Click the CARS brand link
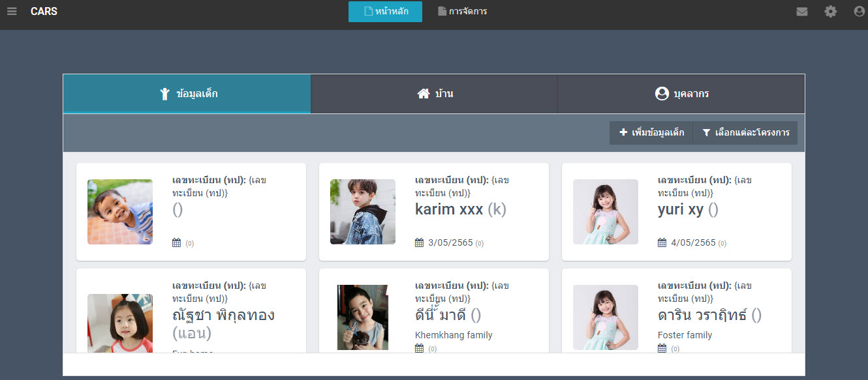Image resolution: width=868 pixels, height=380 pixels. pos(44,11)
